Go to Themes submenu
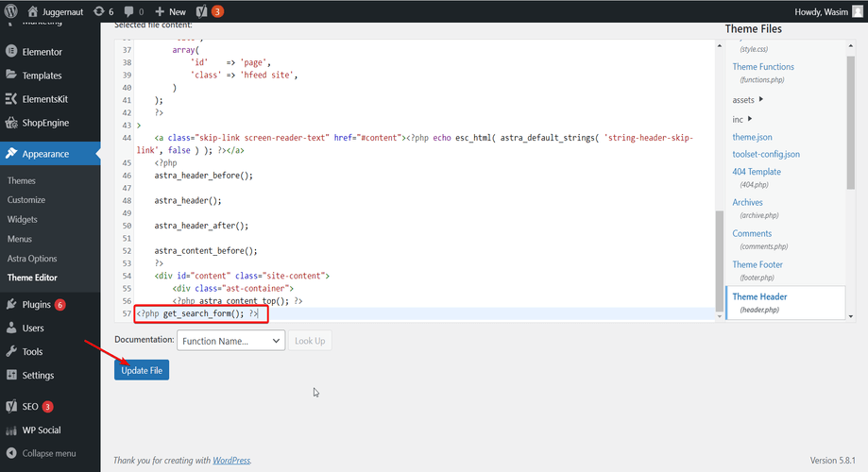868x472 pixels. pos(21,180)
